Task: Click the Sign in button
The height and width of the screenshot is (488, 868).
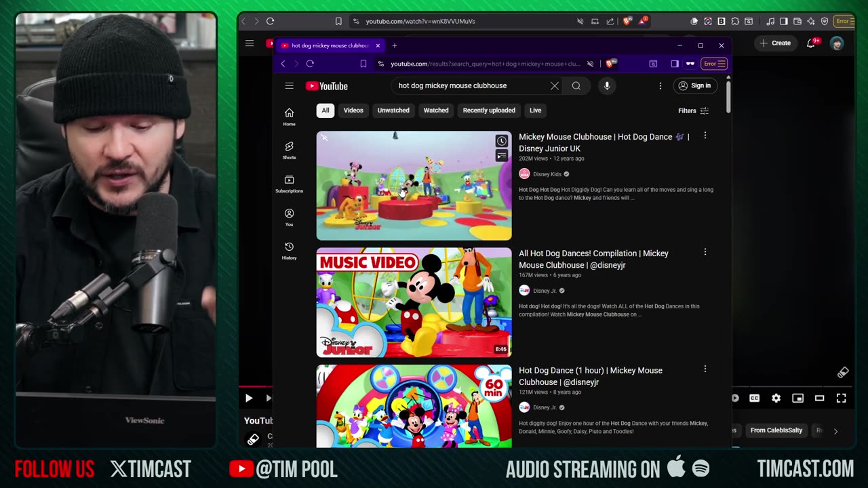Action: 694,86
